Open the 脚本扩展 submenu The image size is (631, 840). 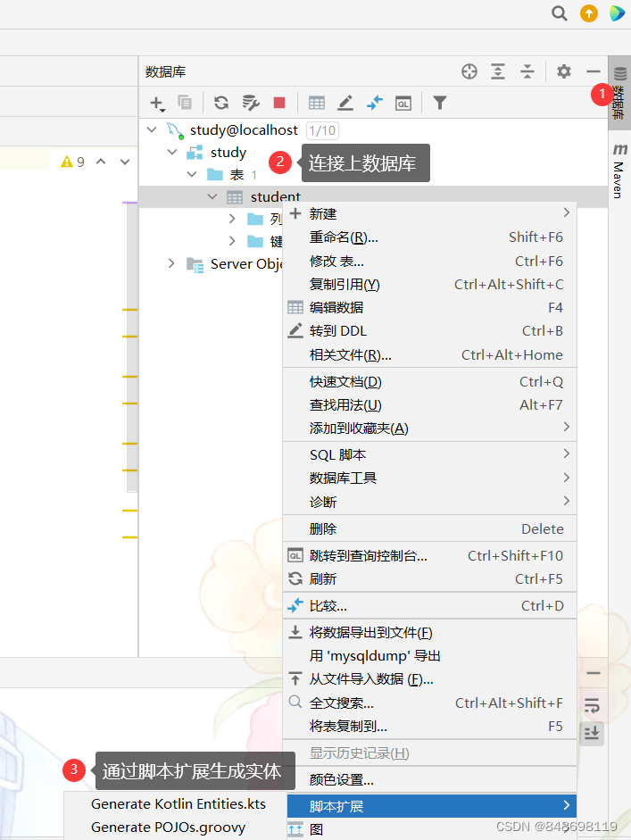[x=432, y=806]
